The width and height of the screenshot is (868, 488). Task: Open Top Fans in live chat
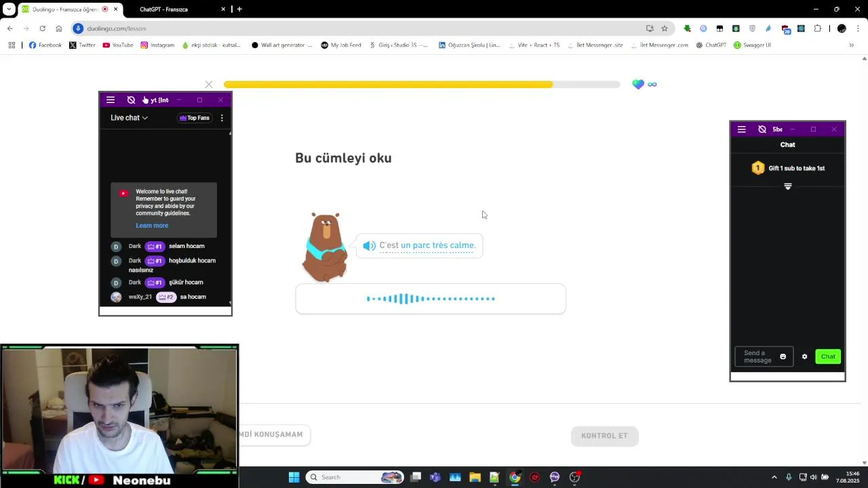click(195, 118)
